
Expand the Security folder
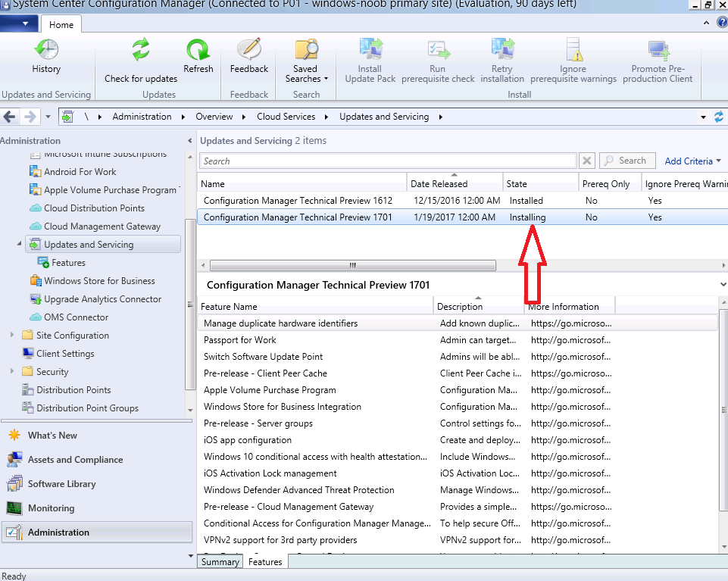click(12, 371)
